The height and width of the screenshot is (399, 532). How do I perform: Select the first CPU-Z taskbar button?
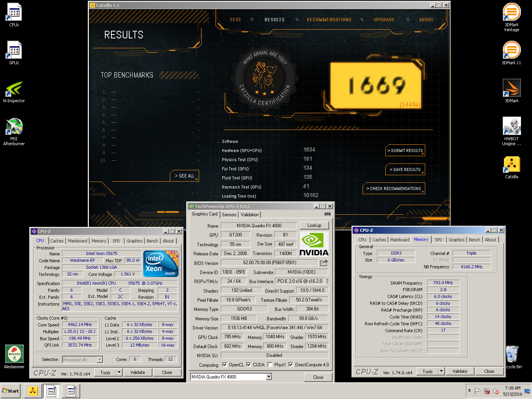tap(52, 391)
